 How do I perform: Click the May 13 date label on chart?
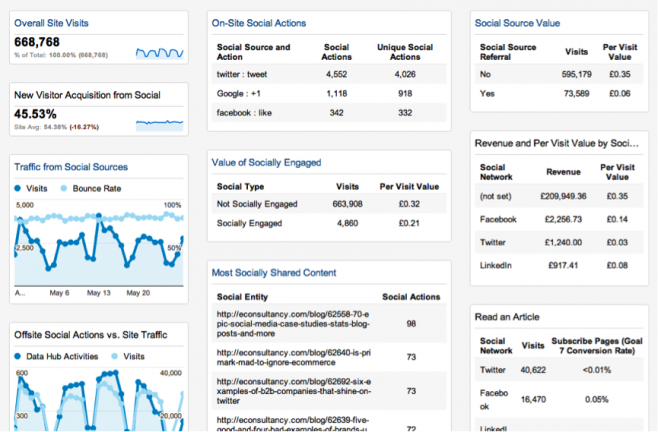99,293
